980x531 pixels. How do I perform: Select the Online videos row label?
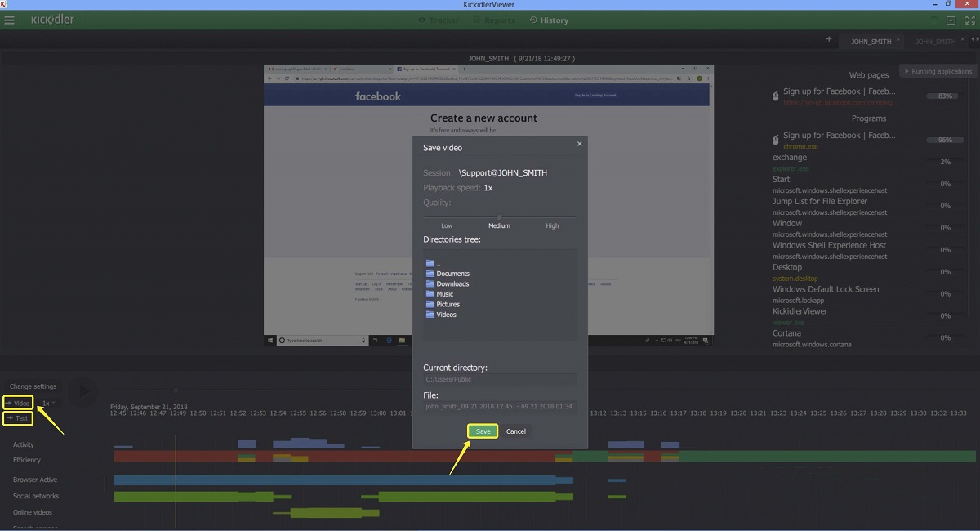[33, 512]
